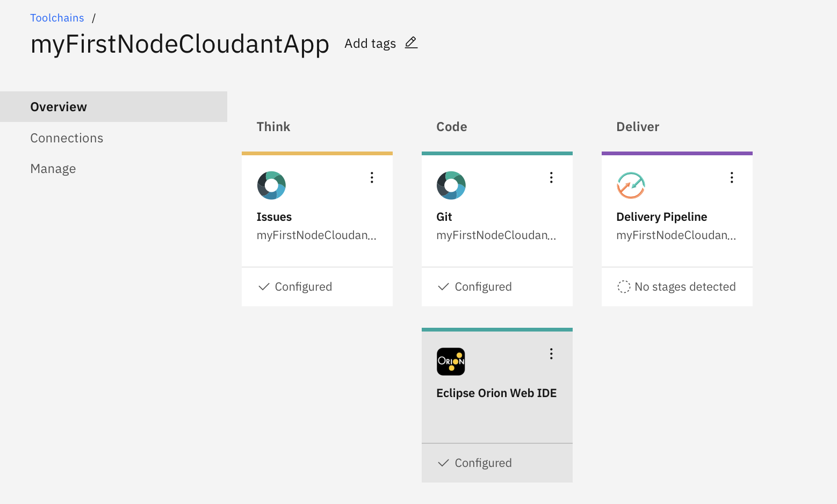Click the No stages detected dashed-circle icon
Image resolution: width=837 pixels, height=504 pixels.
(624, 287)
